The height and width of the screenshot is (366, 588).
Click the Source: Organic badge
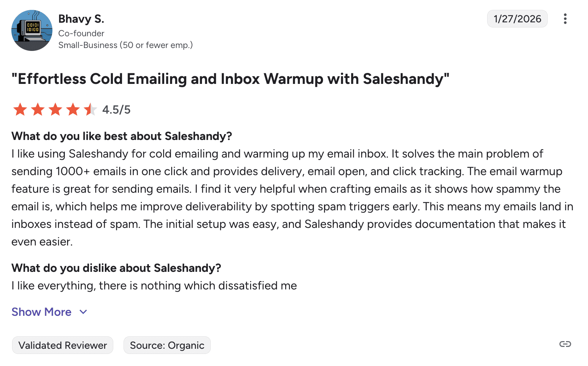point(167,345)
